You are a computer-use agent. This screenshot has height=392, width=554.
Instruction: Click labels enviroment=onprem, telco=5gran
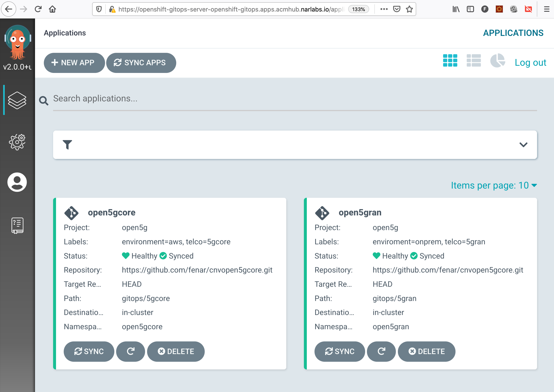(x=429, y=242)
